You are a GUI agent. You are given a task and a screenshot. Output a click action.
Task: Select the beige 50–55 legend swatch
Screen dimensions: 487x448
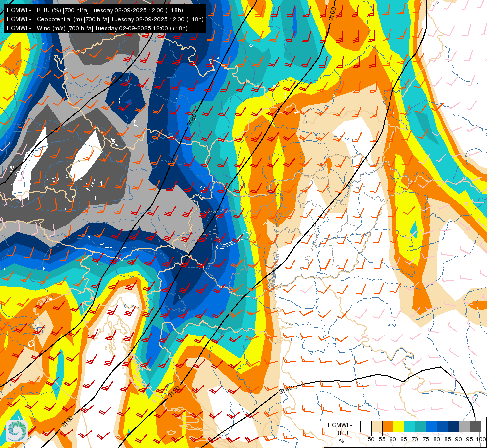coord(377,426)
